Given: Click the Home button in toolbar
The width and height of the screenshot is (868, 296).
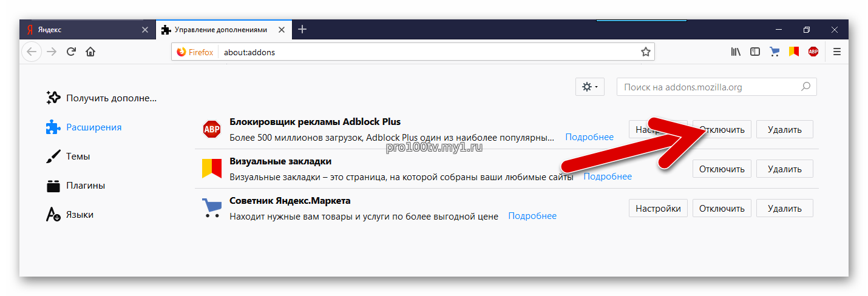Looking at the screenshot, I should tap(90, 52).
